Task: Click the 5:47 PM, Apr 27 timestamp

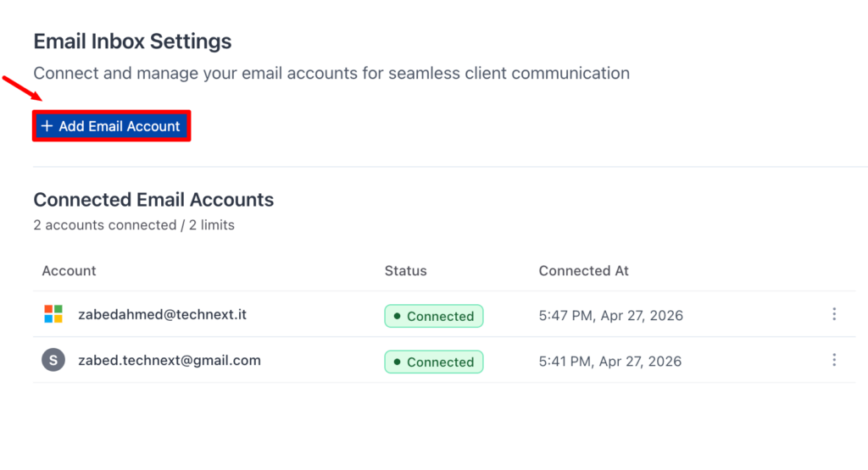Action: pos(610,316)
